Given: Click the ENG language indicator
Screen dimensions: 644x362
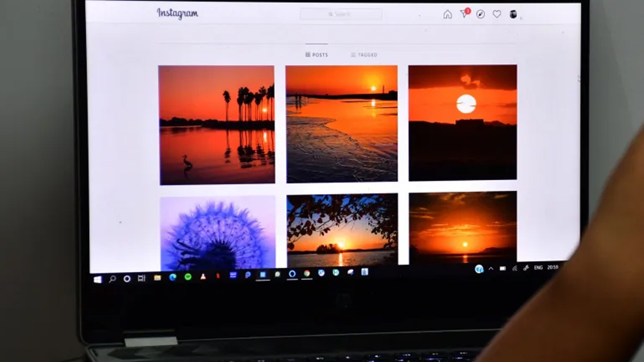Looking at the screenshot, I should 538,268.
